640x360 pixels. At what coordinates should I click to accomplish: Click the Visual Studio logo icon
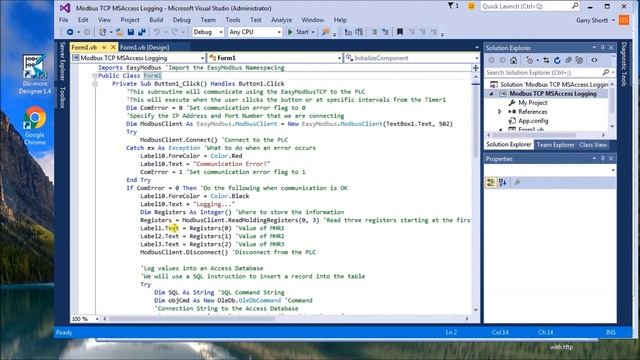coord(65,8)
